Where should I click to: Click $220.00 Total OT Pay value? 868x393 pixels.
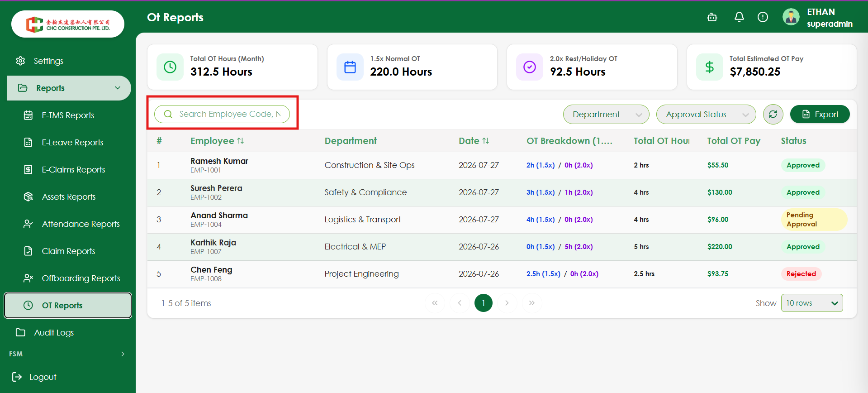pos(720,247)
